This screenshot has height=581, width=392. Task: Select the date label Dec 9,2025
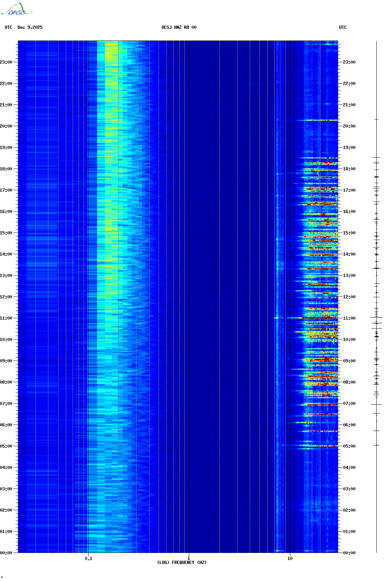coord(30,27)
